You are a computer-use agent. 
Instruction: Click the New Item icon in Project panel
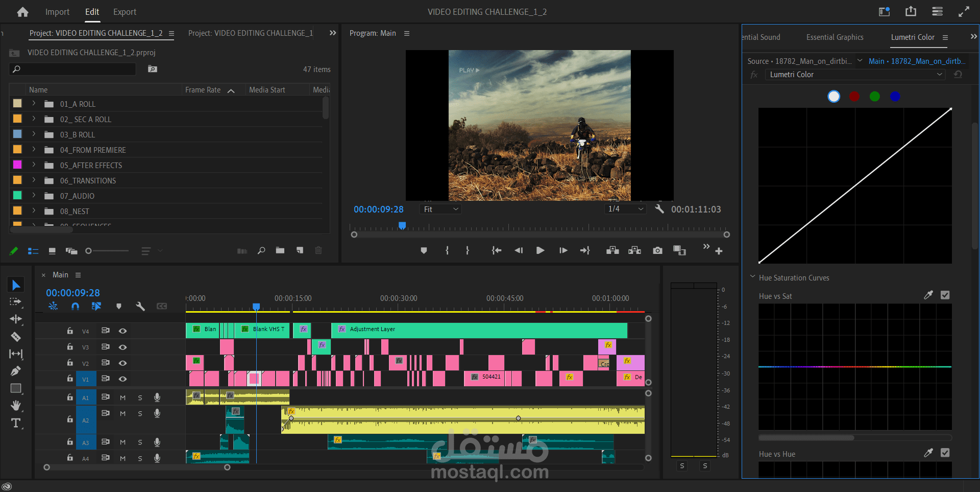[x=300, y=250]
